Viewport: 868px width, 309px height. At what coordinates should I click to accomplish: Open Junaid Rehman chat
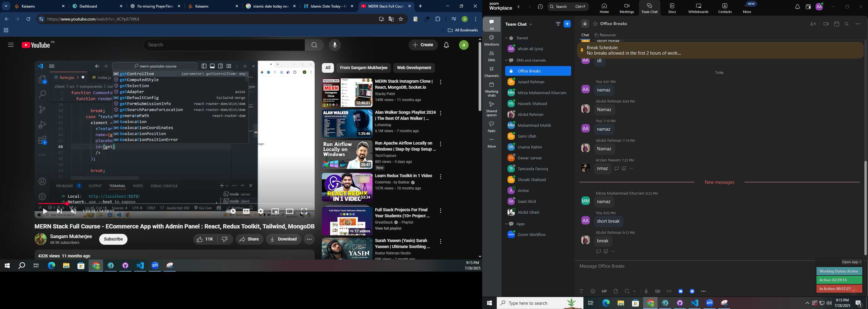538,82
